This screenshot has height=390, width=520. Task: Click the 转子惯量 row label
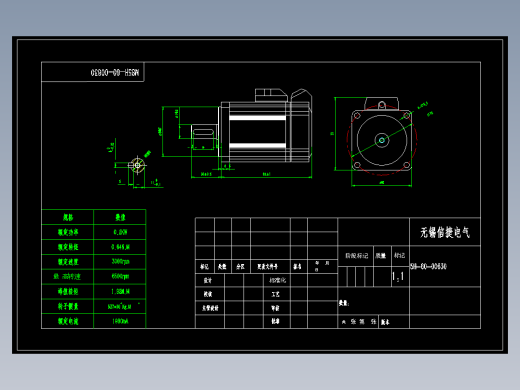[68, 306]
